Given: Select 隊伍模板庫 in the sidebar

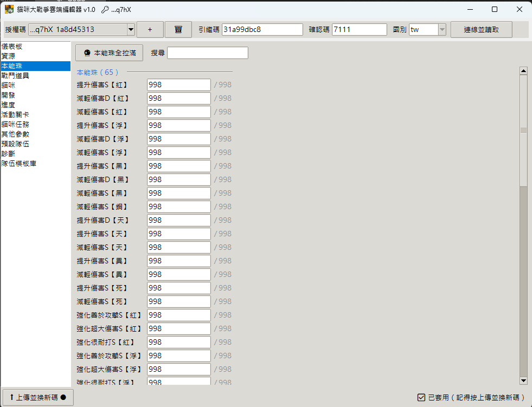Looking at the screenshot, I should click(x=35, y=164).
